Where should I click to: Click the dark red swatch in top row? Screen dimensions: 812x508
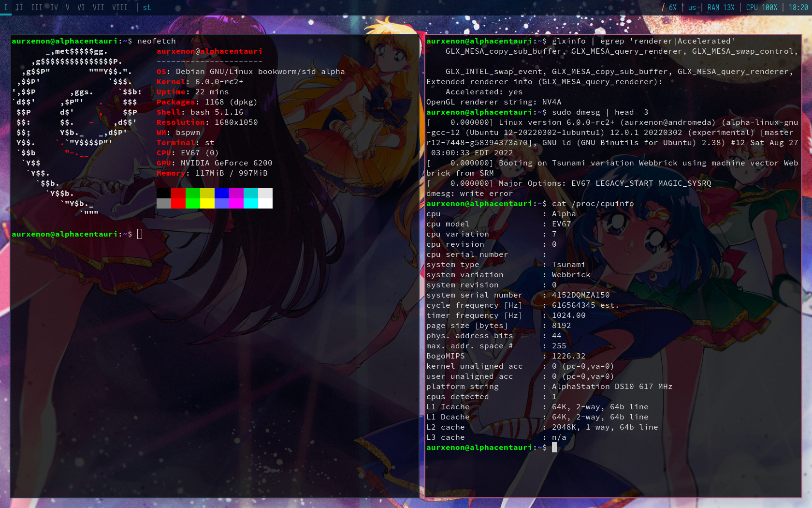point(178,193)
